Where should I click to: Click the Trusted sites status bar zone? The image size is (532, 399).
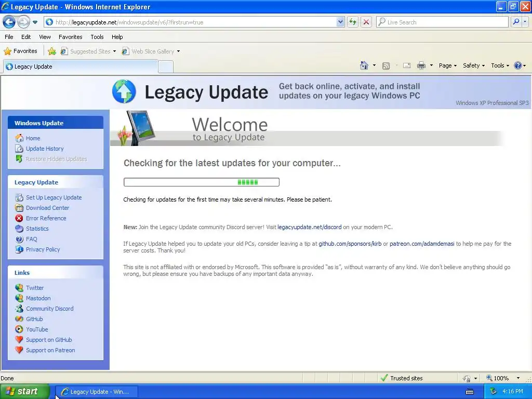coord(402,378)
